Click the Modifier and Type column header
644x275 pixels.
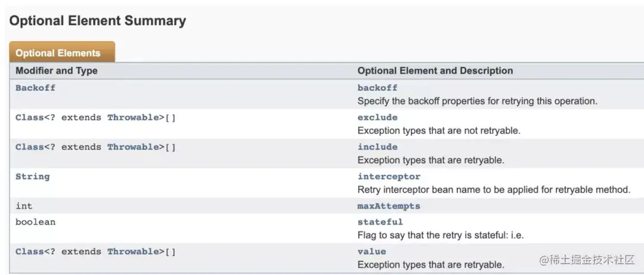click(56, 70)
